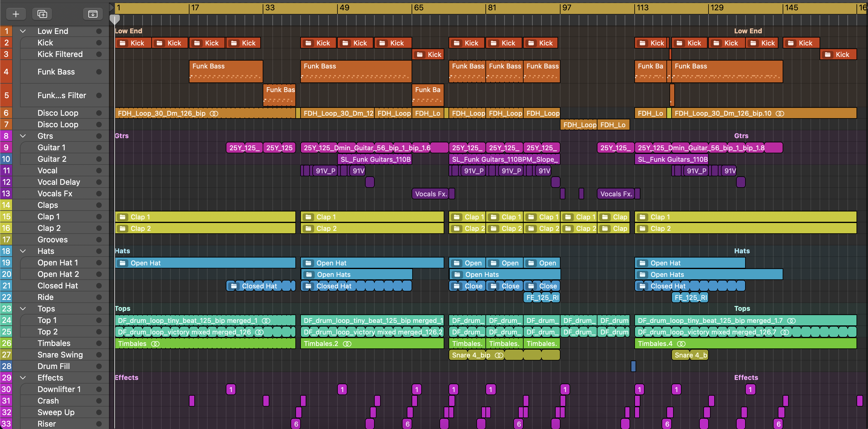
Task: Select the first Vocals Fx. region
Action: 430,194
